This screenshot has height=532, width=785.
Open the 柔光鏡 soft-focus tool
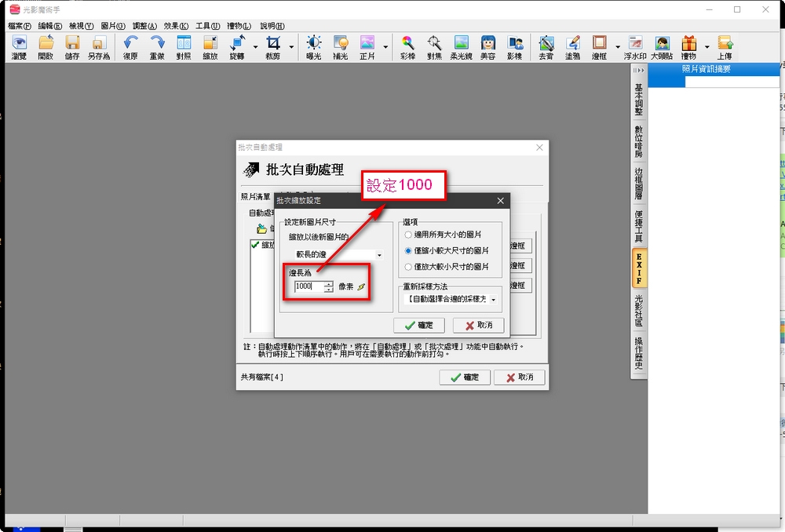(x=462, y=47)
